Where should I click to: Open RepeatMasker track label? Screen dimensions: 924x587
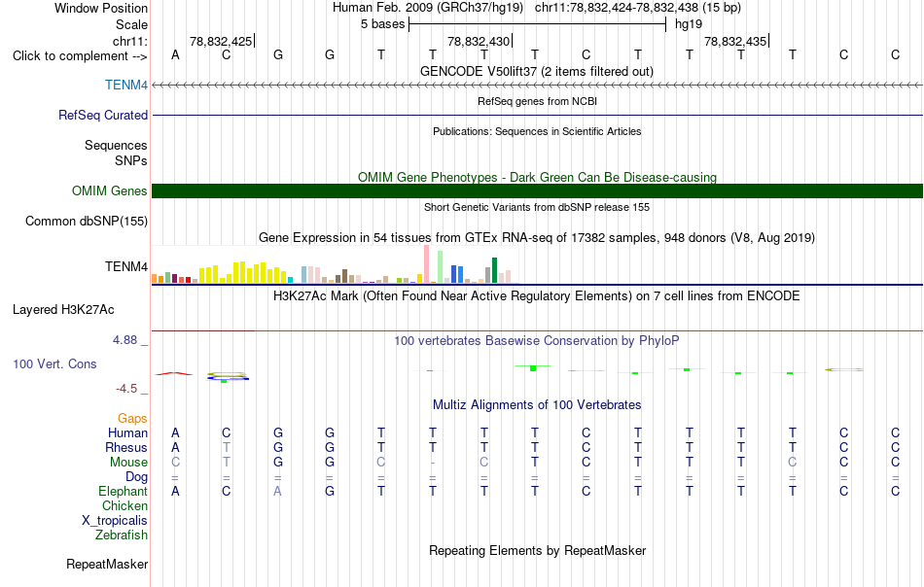(107, 564)
